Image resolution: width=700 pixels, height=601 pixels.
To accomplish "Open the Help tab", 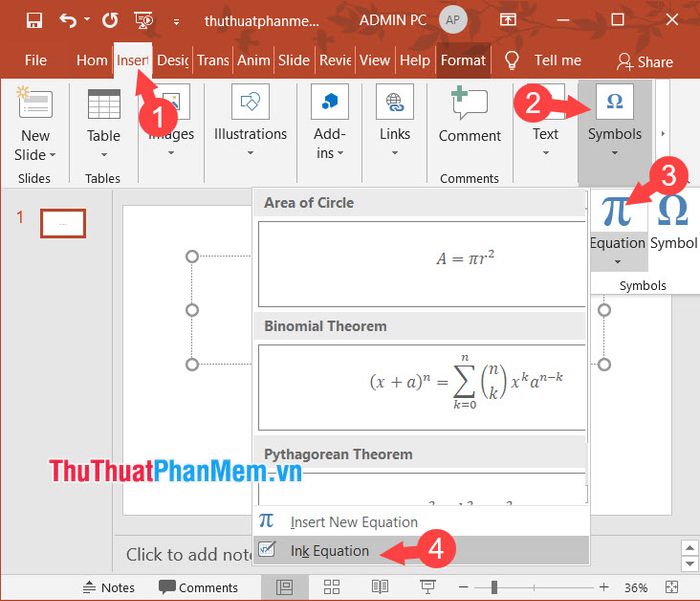I will coord(415,60).
